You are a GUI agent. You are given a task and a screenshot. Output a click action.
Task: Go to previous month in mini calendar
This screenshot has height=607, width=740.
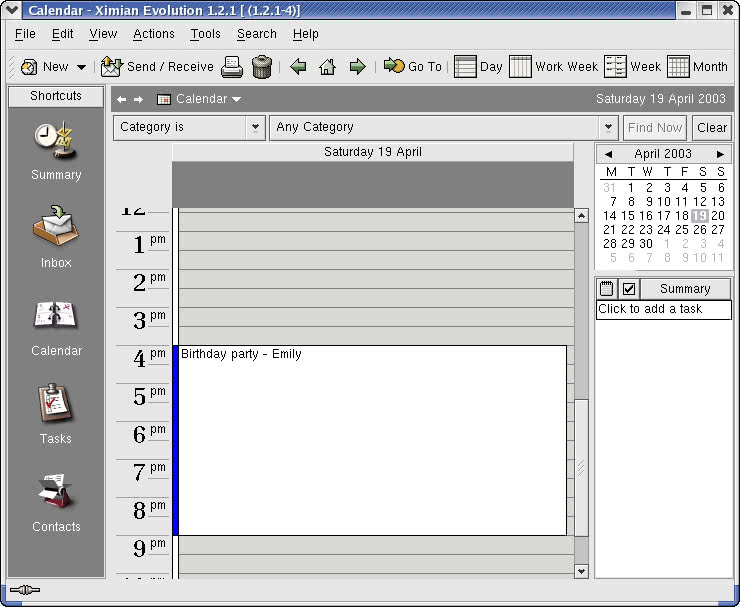coord(608,154)
